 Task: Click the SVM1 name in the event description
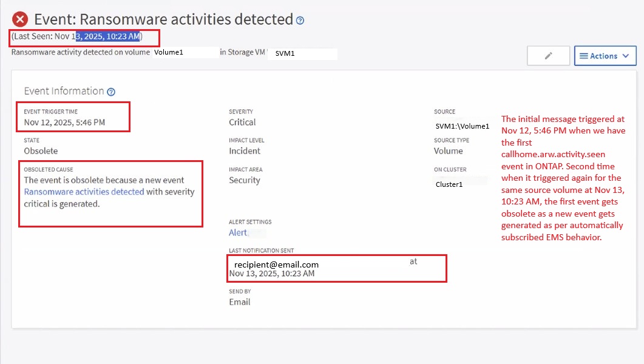point(285,53)
